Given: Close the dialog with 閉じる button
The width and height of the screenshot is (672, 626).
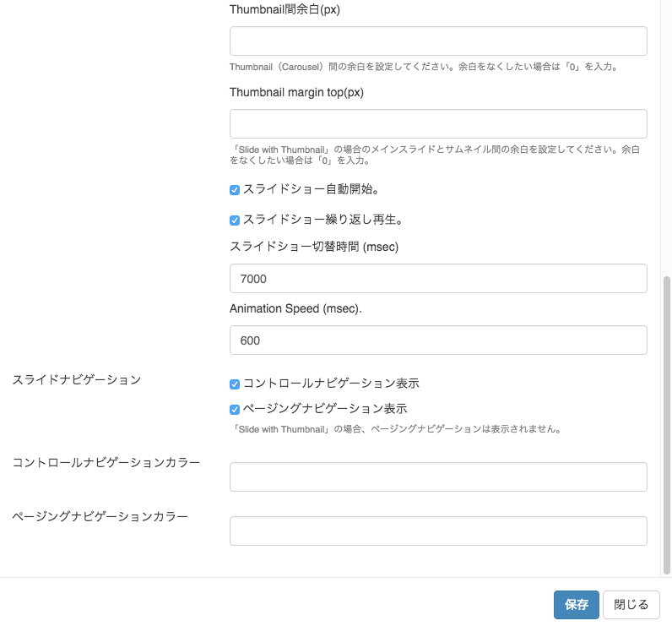Looking at the screenshot, I should coord(631,605).
